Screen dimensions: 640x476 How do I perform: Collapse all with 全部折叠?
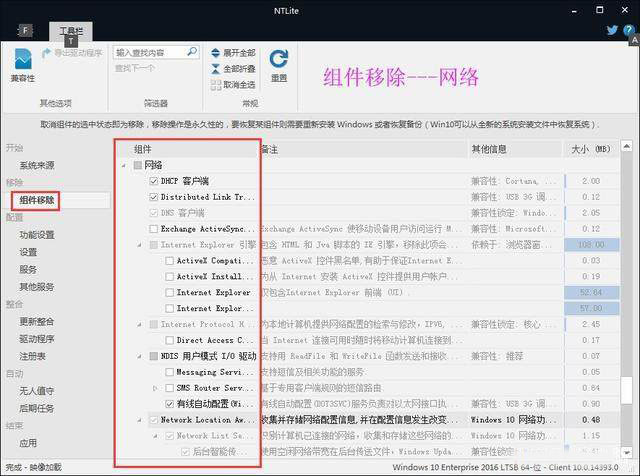click(x=233, y=69)
